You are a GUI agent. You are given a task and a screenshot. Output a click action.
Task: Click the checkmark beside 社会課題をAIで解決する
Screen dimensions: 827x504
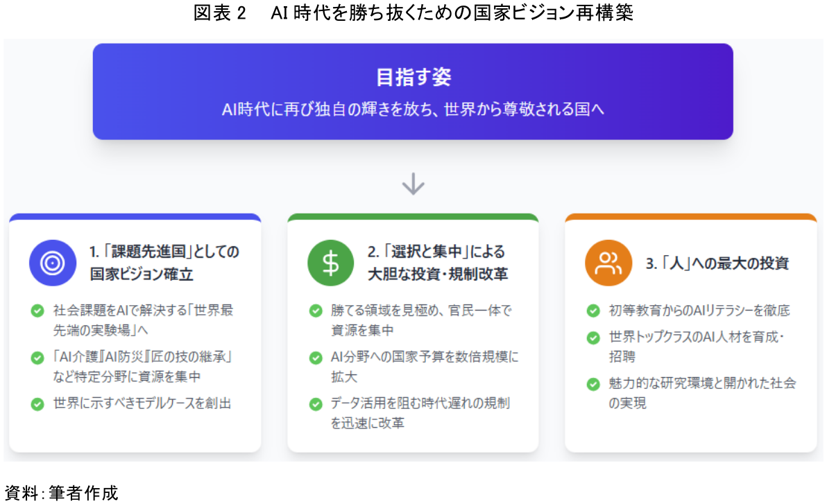pos(37,311)
